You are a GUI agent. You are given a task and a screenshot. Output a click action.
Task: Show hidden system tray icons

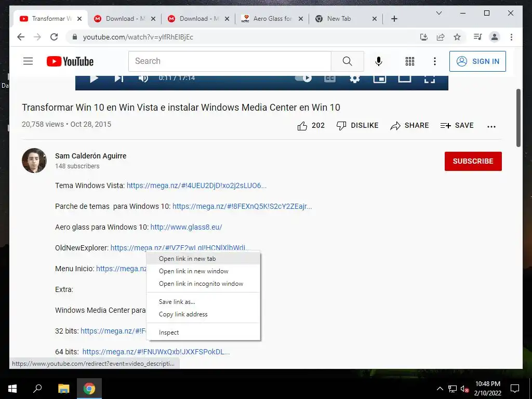[440, 389]
